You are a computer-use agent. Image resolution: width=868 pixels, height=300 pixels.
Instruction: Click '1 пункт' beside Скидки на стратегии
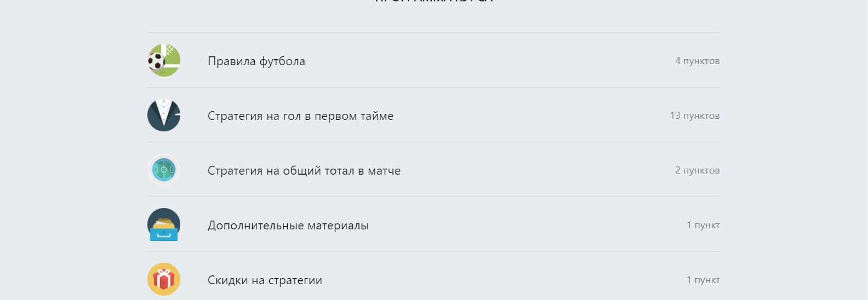703,280
